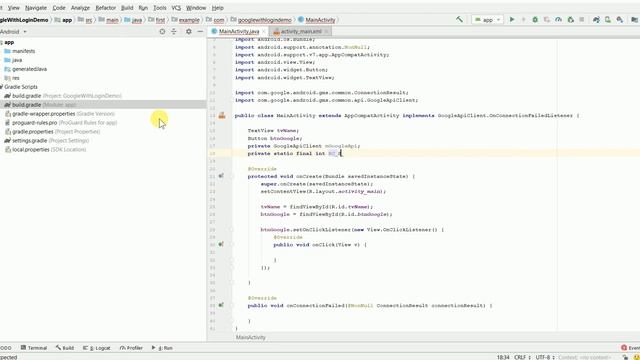Select the res folder

click(x=12, y=78)
